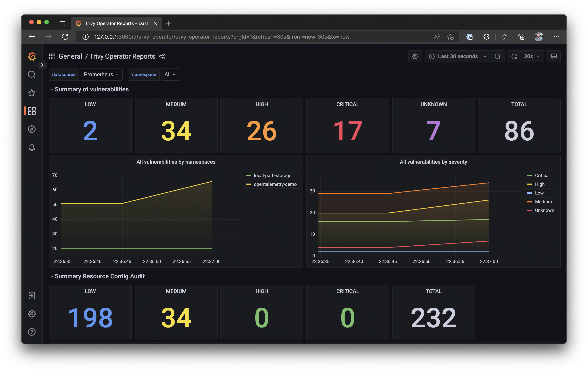Click General breadcrumb link
Screen dimensions: 588x372
[x=70, y=56]
